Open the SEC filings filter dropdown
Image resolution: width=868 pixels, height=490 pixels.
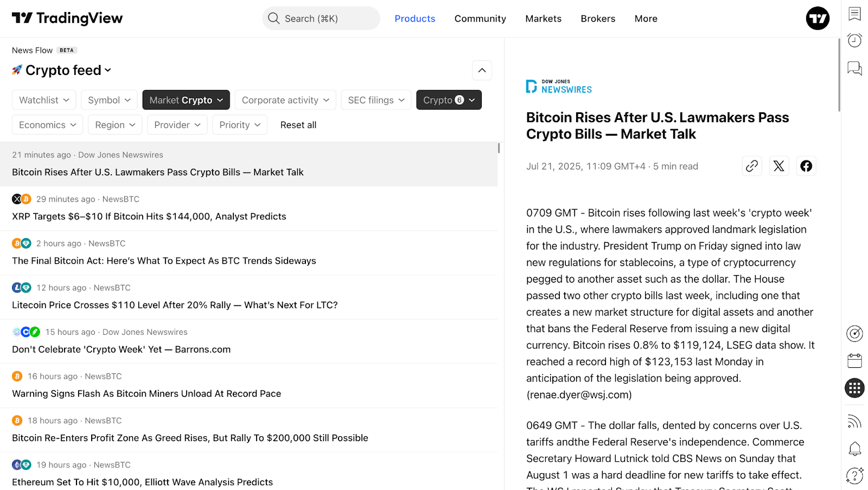[x=376, y=100]
